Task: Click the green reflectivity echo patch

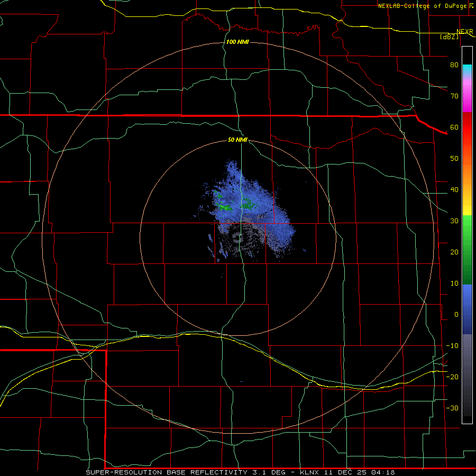Action: point(225,207)
